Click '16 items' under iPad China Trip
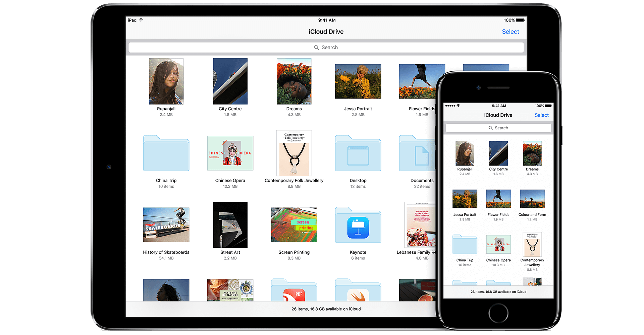The width and height of the screenshot is (644, 335). (x=166, y=187)
